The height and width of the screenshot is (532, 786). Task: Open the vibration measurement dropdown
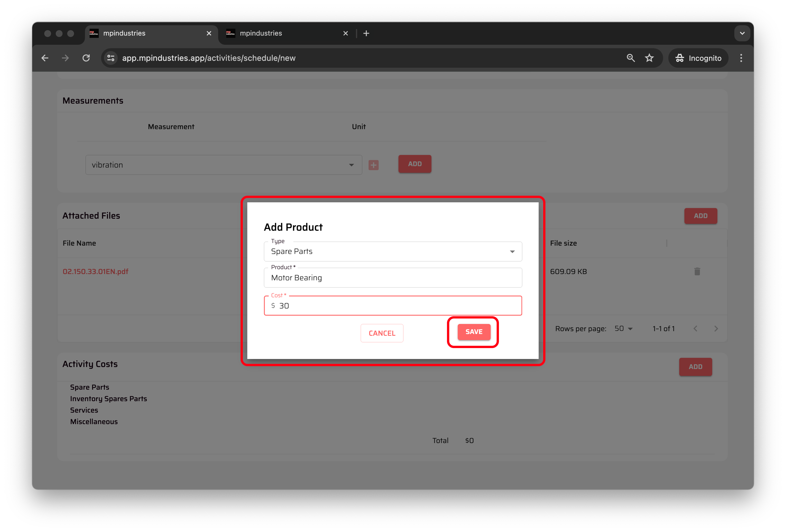[223, 165]
